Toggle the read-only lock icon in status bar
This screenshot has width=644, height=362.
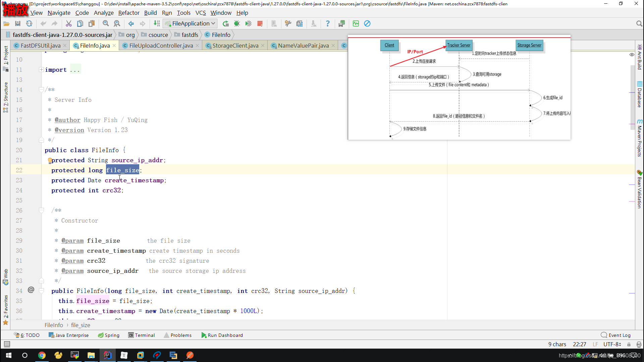click(x=629, y=344)
